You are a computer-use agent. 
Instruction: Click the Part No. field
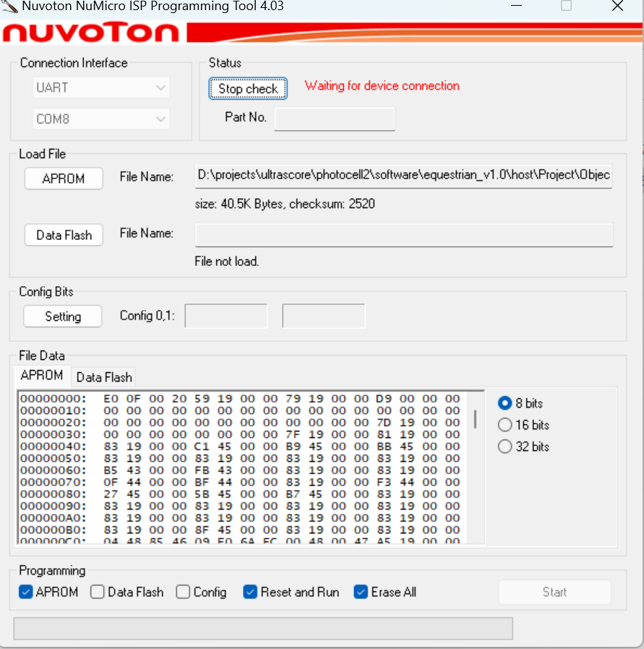click(x=334, y=119)
